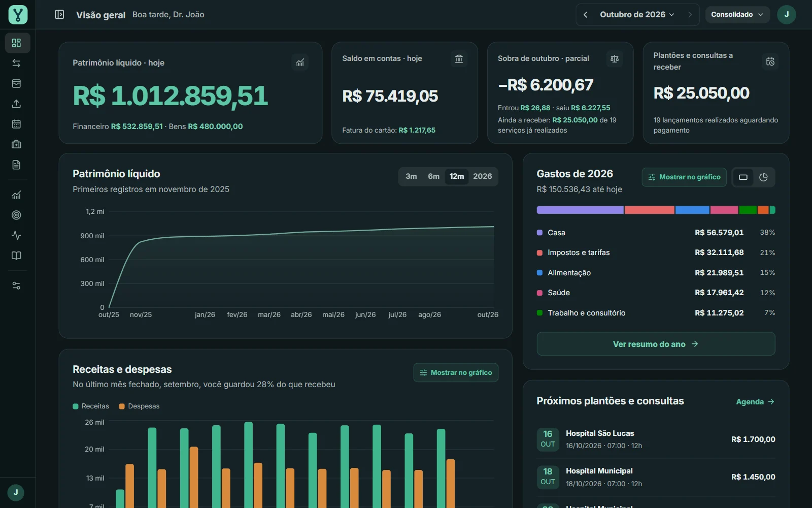This screenshot has width=812, height=508.
Task: Select the 12m range tab
Action: pyautogui.click(x=457, y=176)
